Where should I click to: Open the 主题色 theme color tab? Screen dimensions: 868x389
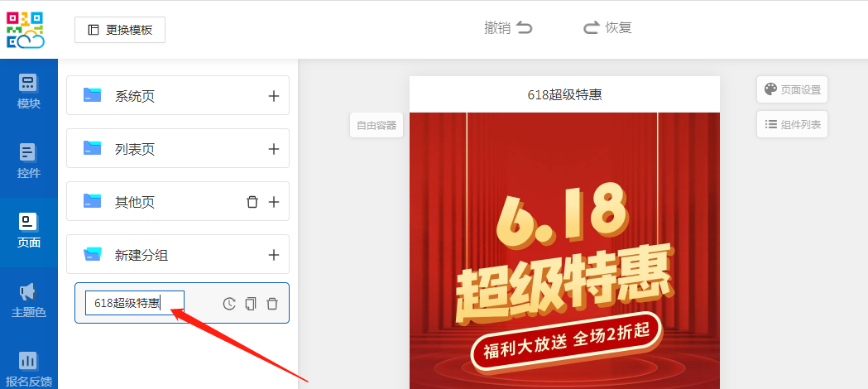[x=29, y=300]
